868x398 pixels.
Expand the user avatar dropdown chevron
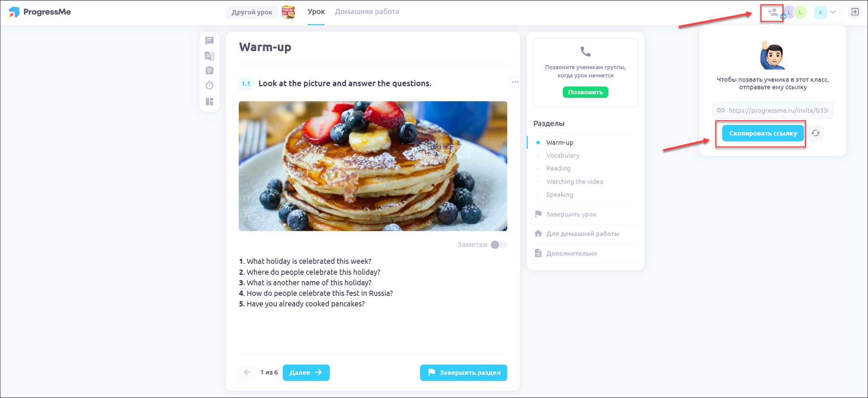[833, 12]
